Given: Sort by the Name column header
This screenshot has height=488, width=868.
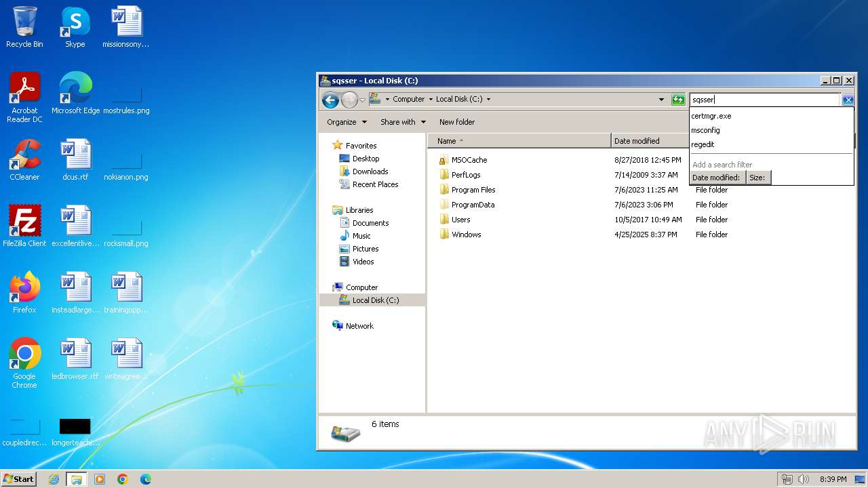Looking at the screenshot, I should (519, 141).
